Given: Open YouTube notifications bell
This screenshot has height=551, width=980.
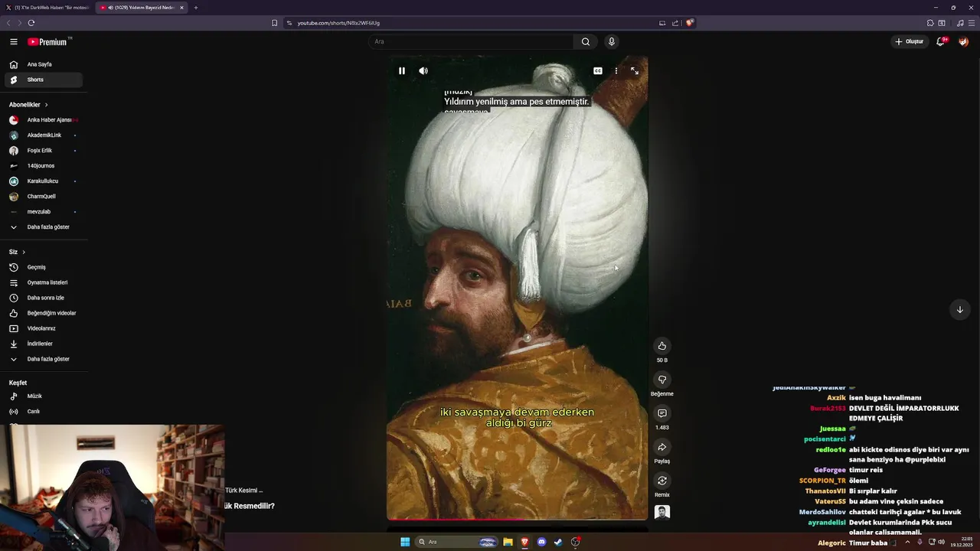Looking at the screenshot, I should pyautogui.click(x=941, y=41).
